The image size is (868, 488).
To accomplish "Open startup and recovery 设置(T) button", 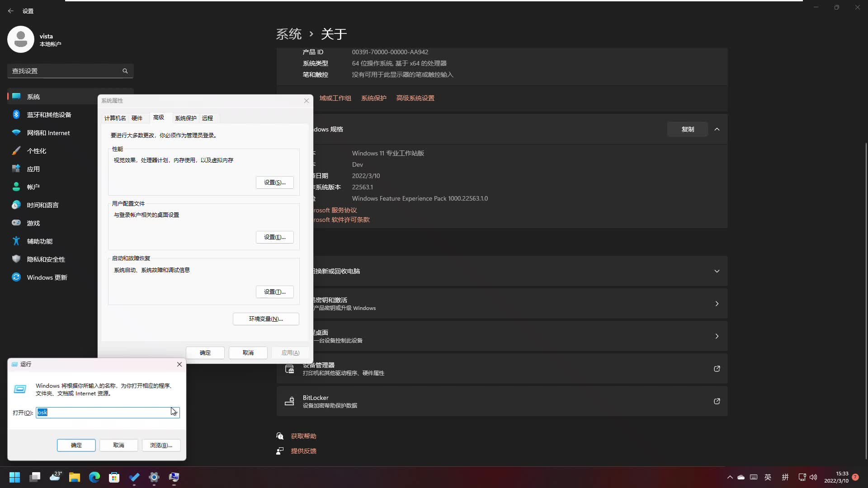I will [x=274, y=292].
